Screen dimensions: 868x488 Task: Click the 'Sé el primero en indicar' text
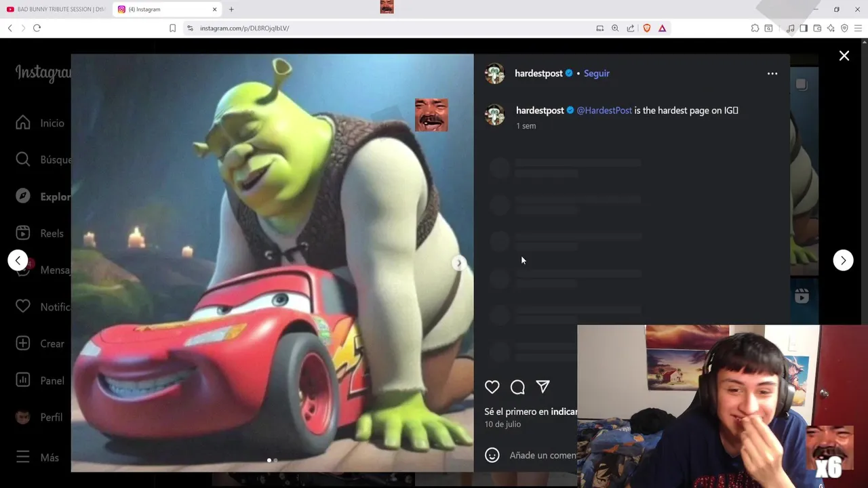530,411
